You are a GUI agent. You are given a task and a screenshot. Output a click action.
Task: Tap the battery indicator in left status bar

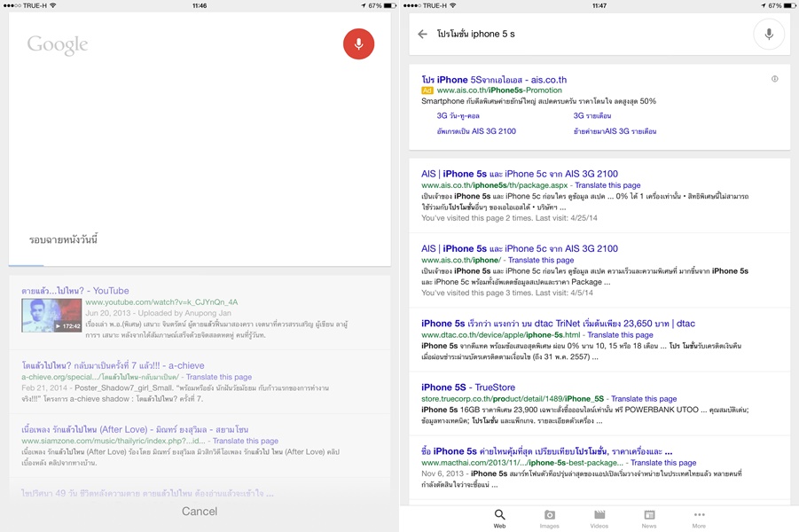pyautogui.click(x=390, y=5)
